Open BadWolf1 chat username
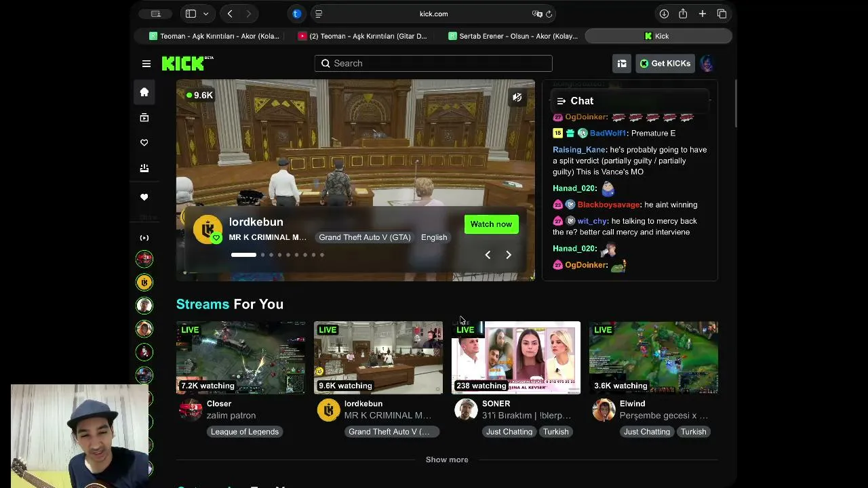The image size is (868, 488). pyautogui.click(x=608, y=134)
